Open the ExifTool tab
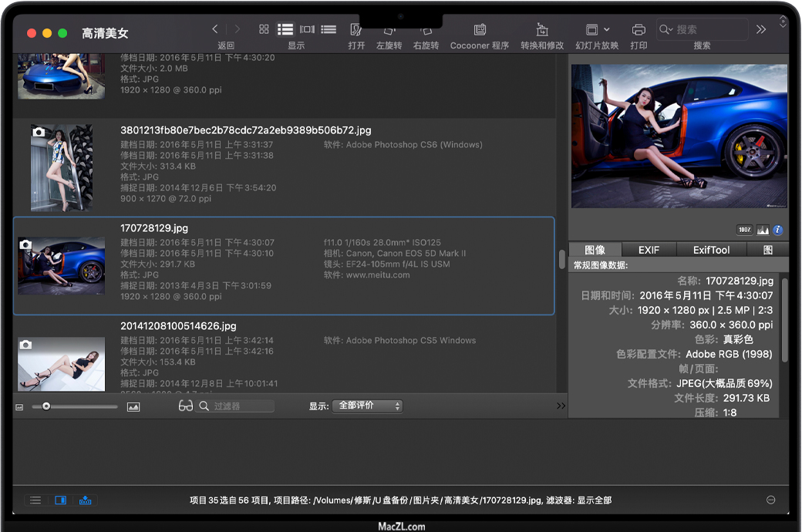802x532 pixels. tap(710, 250)
